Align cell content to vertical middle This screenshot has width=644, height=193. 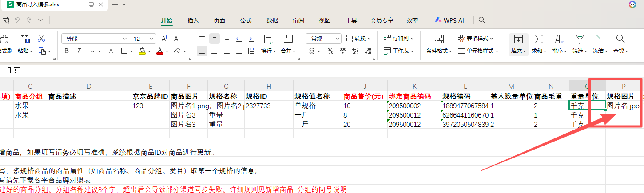215,39
